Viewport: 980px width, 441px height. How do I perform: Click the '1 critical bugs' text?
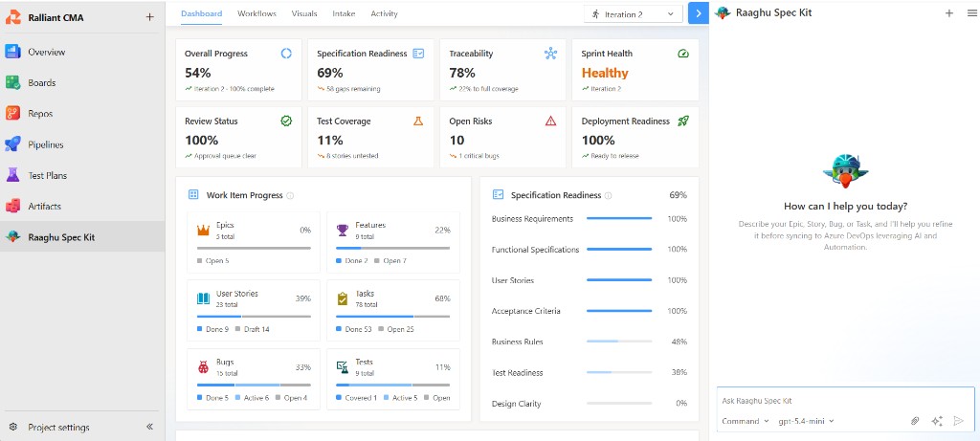point(479,156)
